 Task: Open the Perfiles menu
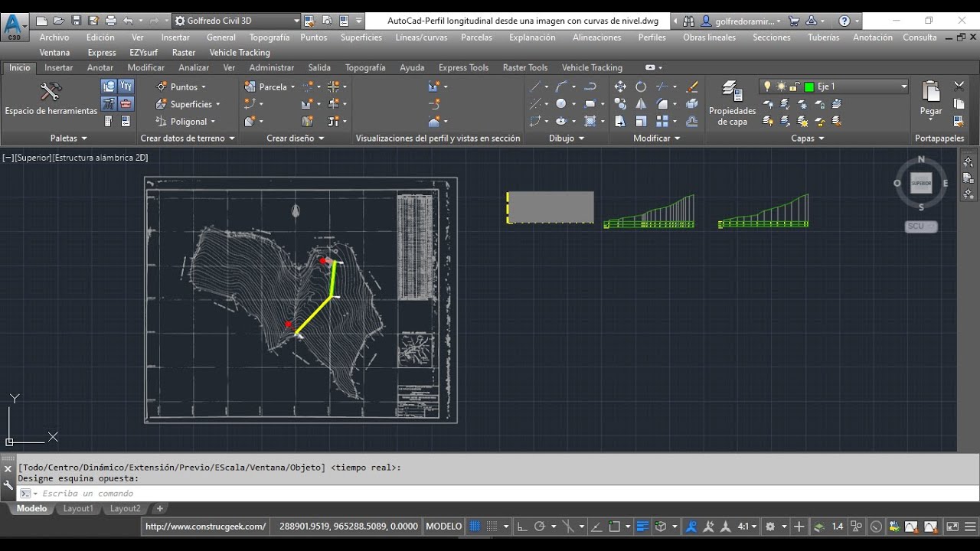pyautogui.click(x=652, y=37)
